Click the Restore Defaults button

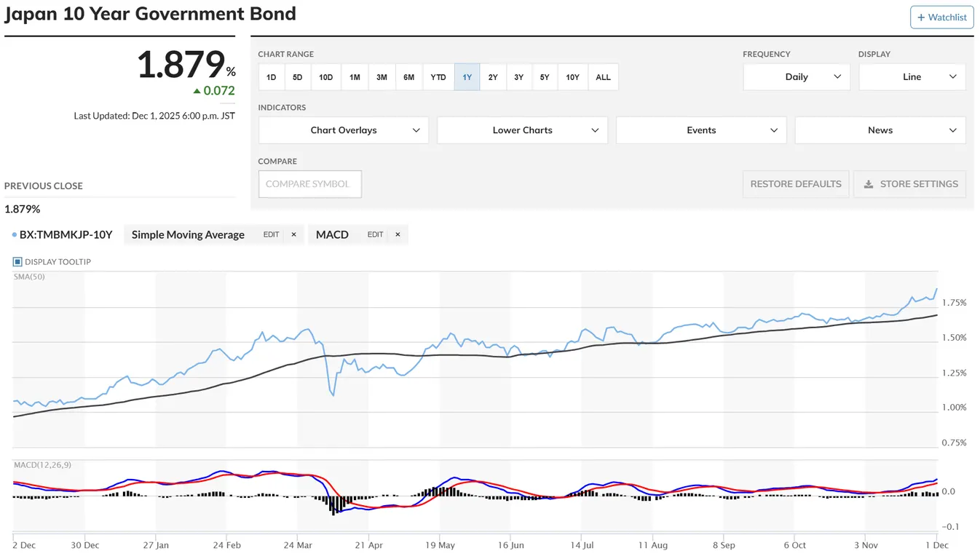coord(796,184)
